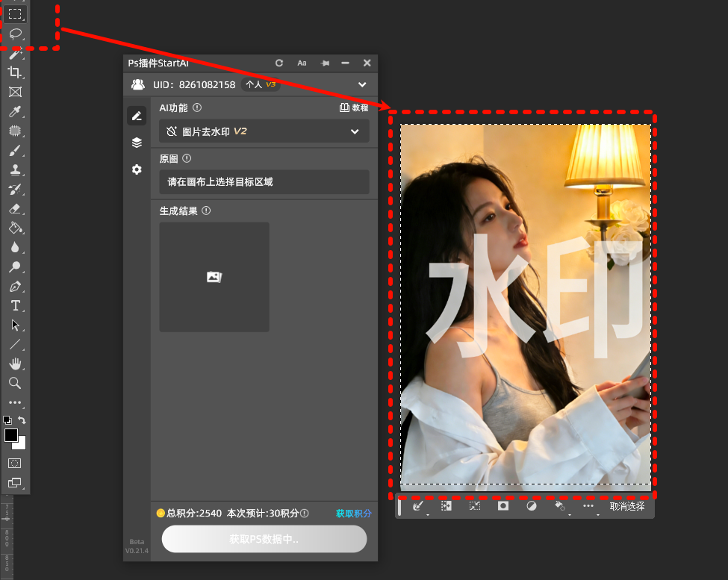The width and height of the screenshot is (728, 580).
Task: Open the settings gear tab in plugin sidebar
Action: (136, 169)
